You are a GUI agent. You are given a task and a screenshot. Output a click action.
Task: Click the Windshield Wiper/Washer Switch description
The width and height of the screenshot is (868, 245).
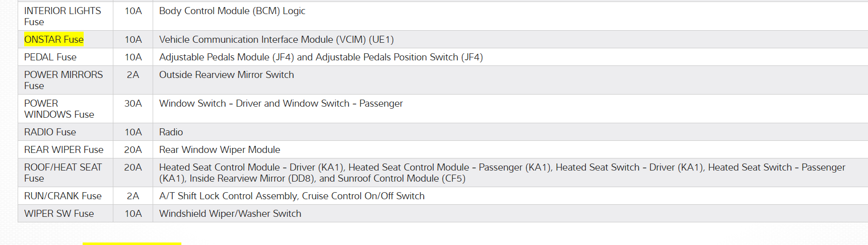pyautogui.click(x=230, y=213)
